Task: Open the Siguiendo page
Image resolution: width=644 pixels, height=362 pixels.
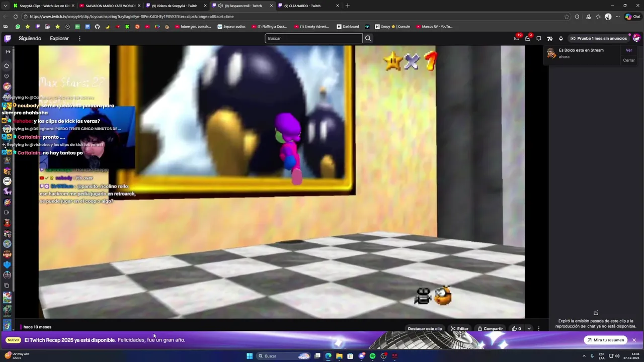Action: pyautogui.click(x=30, y=38)
